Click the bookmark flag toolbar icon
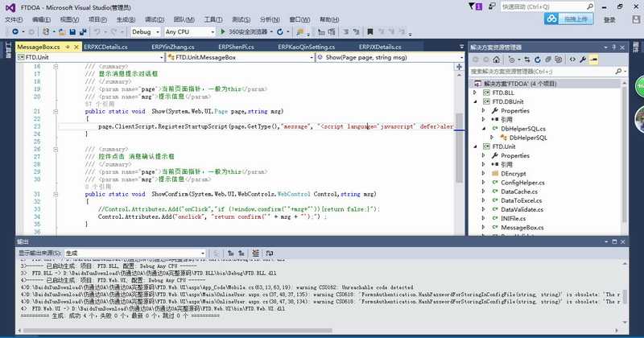The height and width of the screenshot is (338, 644). click(x=370, y=31)
